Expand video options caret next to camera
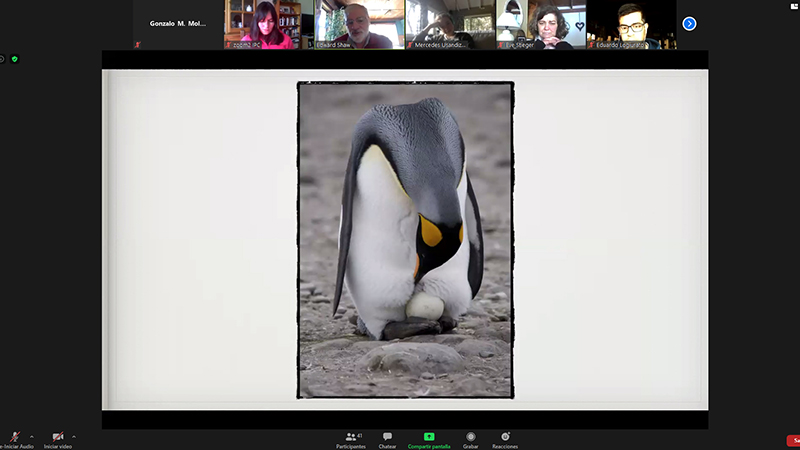The height and width of the screenshot is (450, 800). [x=74, y=436]
